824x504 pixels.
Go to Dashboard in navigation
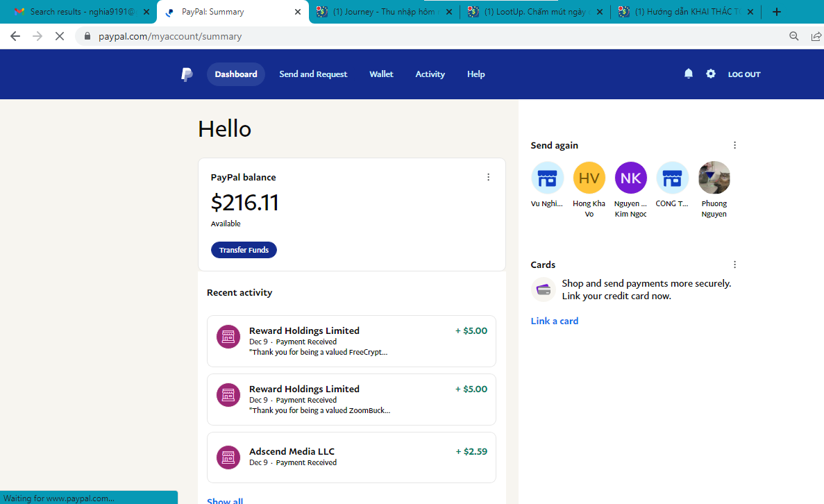click(236, 74)
